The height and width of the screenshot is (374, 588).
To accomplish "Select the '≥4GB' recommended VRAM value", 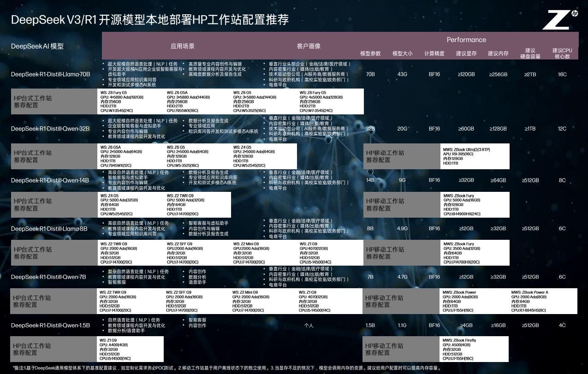I will (x=466, y=326).
